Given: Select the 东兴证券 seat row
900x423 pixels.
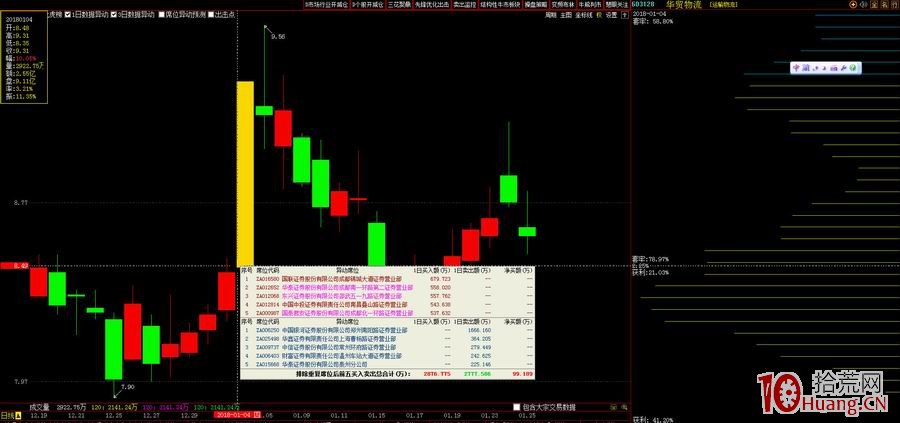Looking at the screenshot, I should (x=387, y=296).
